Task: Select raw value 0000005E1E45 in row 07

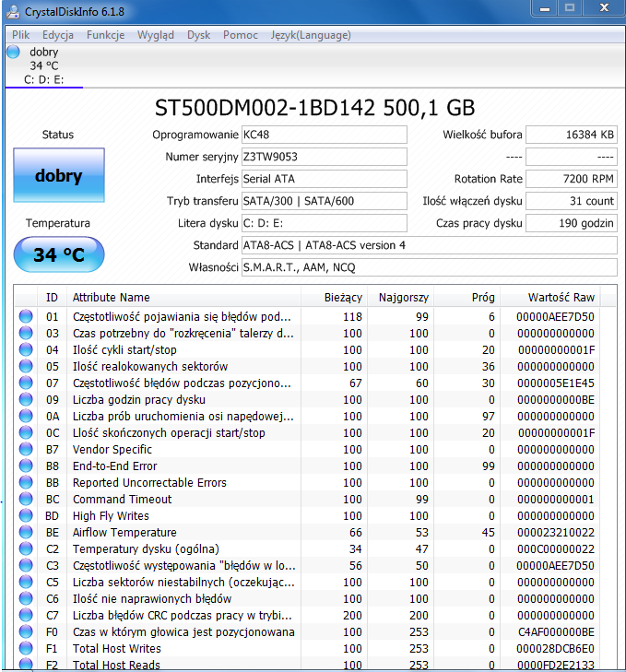Action: [556, 383]
